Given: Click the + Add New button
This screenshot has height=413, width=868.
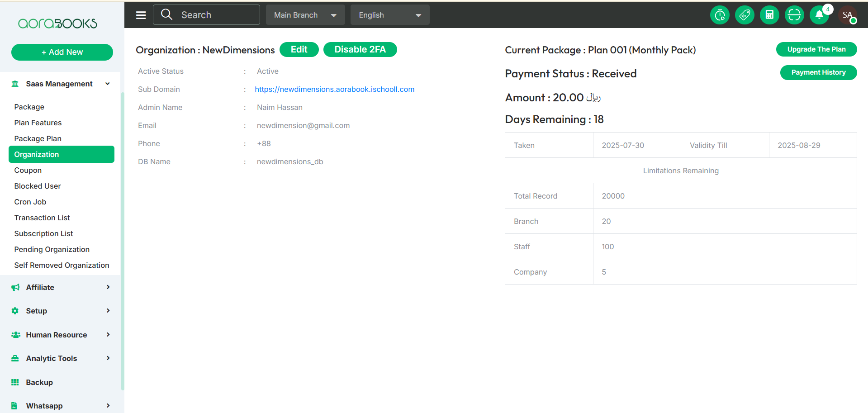Looking at the screenshot, I should click(62, 52).
